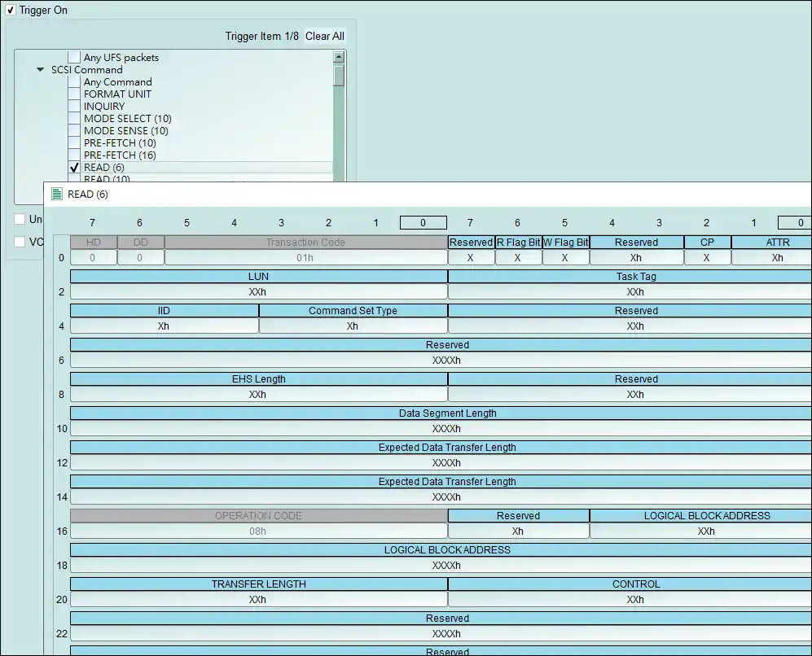
Task: Click row offset label 20
Action: click(62, 599)
